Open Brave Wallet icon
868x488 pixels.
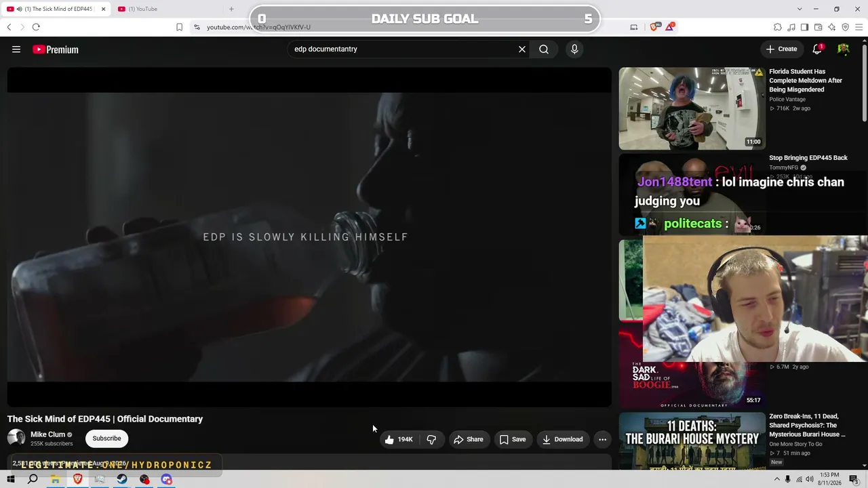818,27
